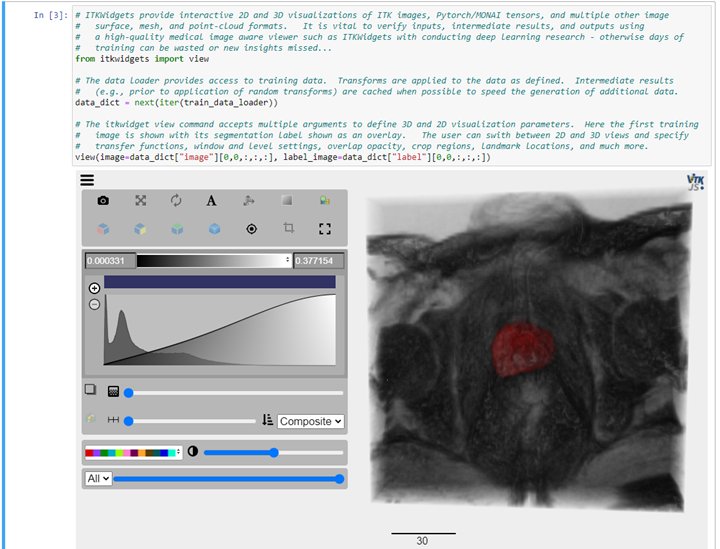Click the image and label layers icon
The height and width of the screenshot is (549, 720).
coord(325,200)
